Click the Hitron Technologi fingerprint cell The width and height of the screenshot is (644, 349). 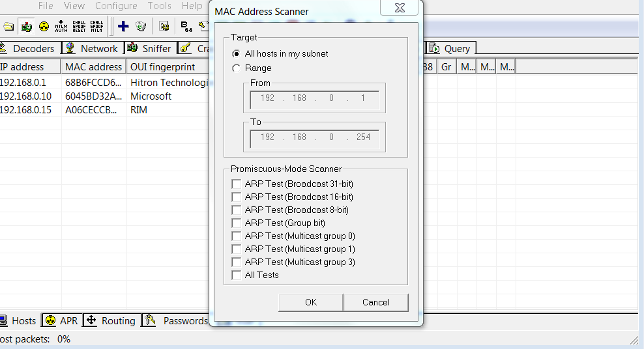coord(169,83)
